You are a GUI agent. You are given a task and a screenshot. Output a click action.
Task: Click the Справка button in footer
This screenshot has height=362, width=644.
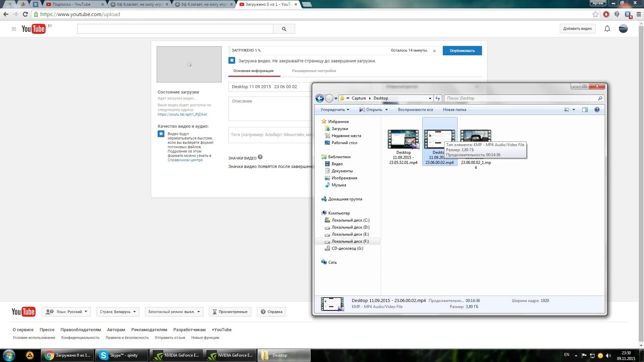[x=272, y=312]
